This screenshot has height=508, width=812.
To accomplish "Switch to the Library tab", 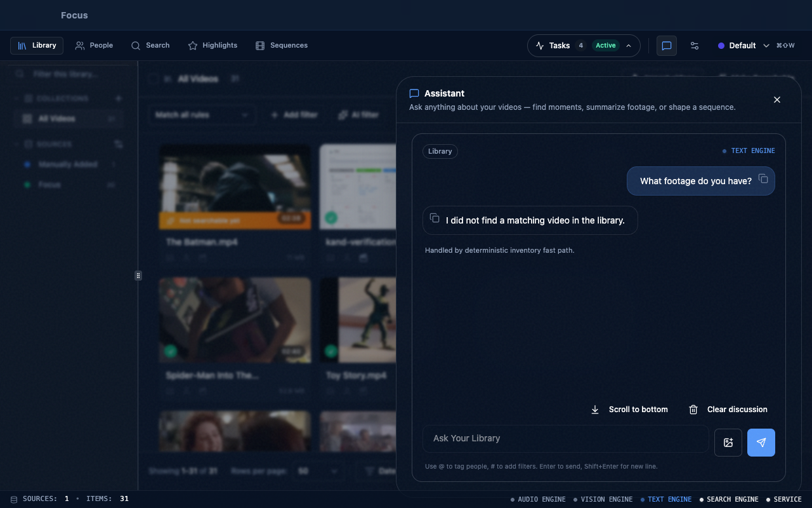I will coord(37,46).
